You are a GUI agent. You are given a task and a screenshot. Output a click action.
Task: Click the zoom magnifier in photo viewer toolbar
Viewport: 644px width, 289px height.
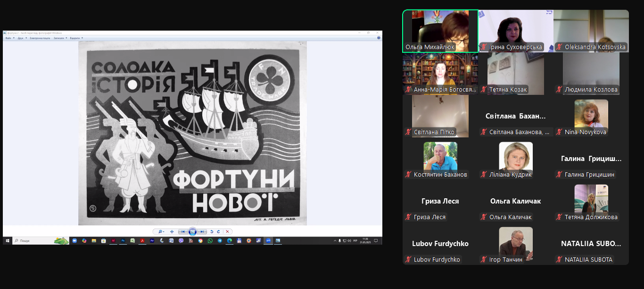tap(161, 231)
